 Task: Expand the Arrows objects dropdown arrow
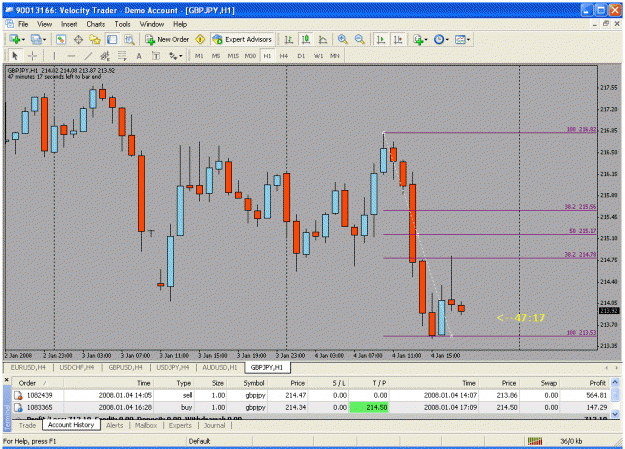coord(181,56)
